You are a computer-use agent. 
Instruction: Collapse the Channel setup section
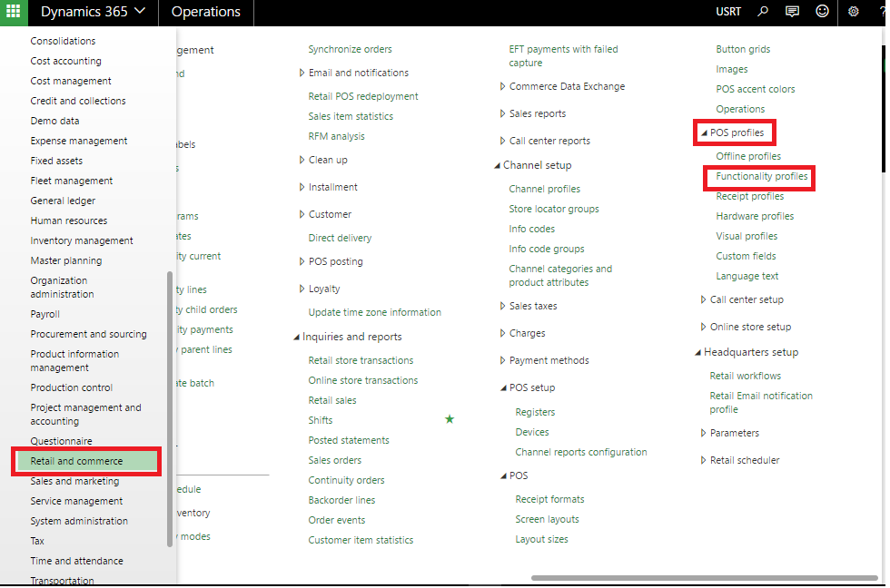coord(497,166)
